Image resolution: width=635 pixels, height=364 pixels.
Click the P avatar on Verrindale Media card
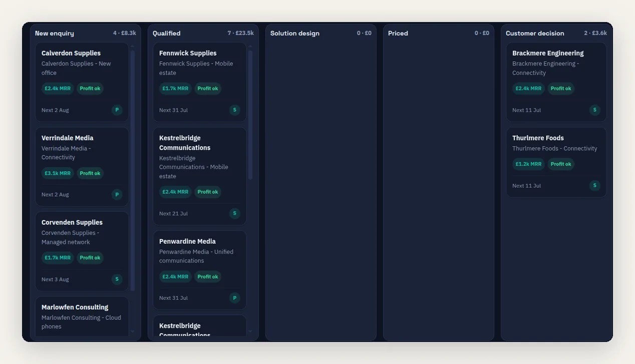pyautogui.click(x=117, y=194)
